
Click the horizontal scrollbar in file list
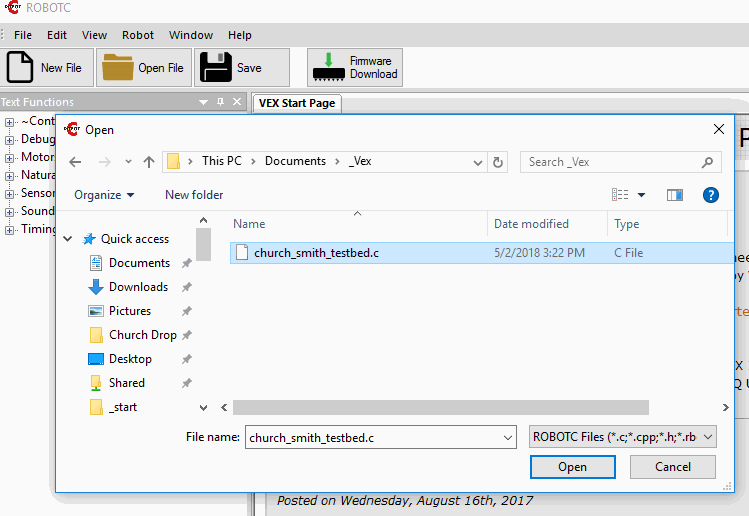[x=440, y=407]
